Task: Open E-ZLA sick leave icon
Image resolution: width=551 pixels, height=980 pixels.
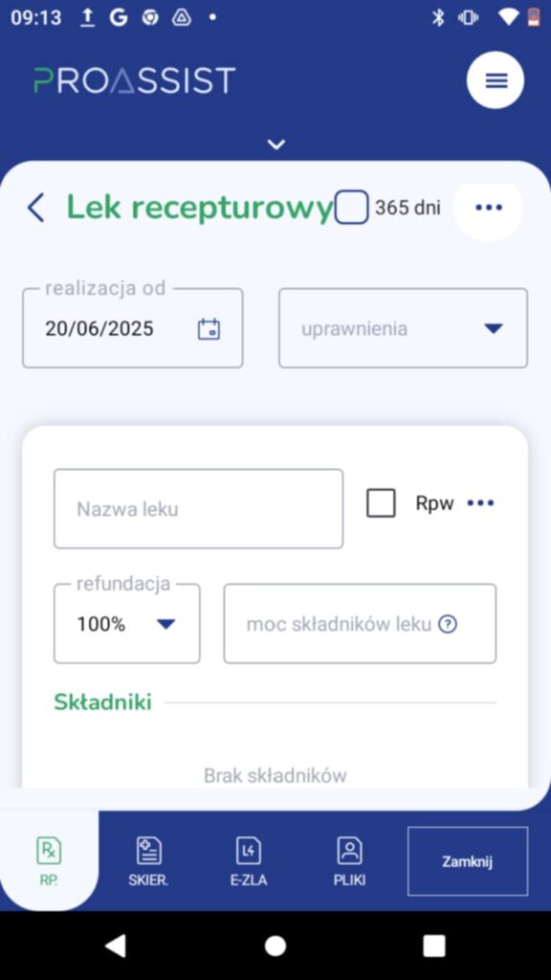Action: 249,862
